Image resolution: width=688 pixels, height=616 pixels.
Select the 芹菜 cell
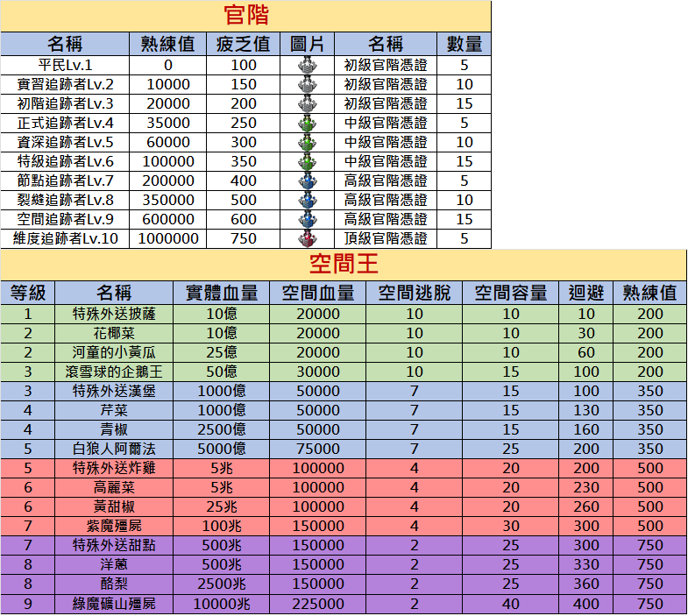point(114,411)
